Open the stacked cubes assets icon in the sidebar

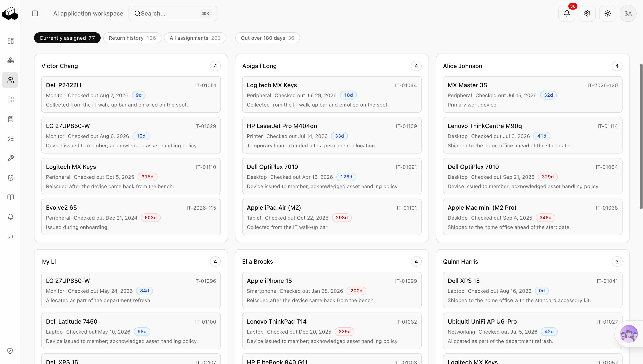pos(10,60)
